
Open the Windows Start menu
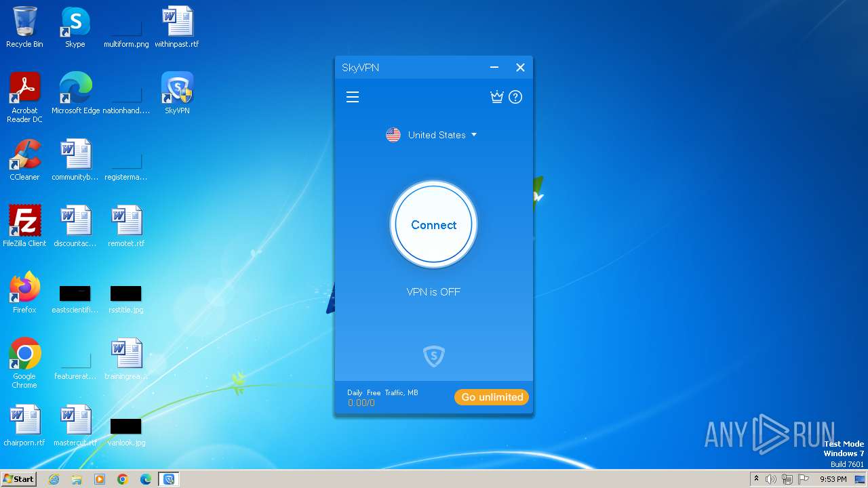[18, 479]
